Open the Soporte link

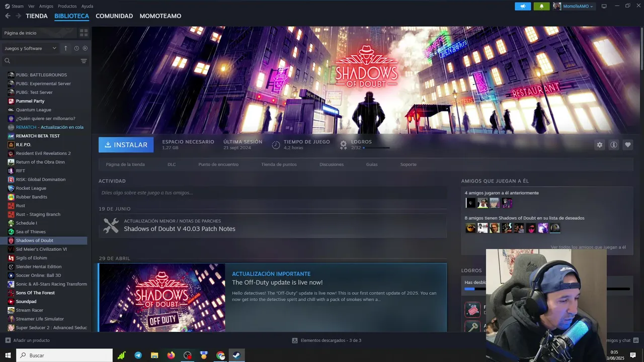[x=409, y=164]
